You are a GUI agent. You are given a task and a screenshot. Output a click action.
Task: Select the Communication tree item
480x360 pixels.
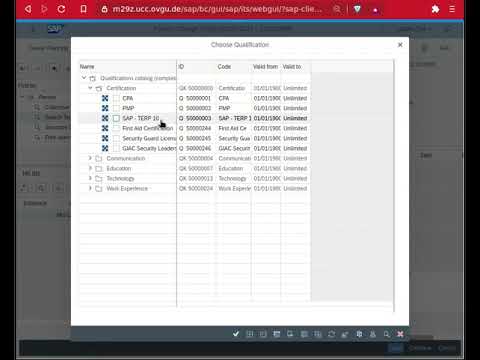[126, 158]
